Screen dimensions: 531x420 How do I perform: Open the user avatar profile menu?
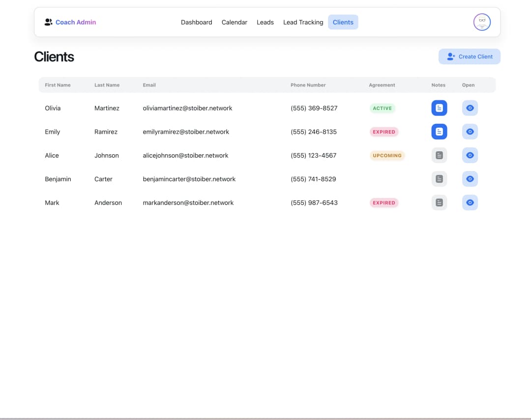point(481,22)
